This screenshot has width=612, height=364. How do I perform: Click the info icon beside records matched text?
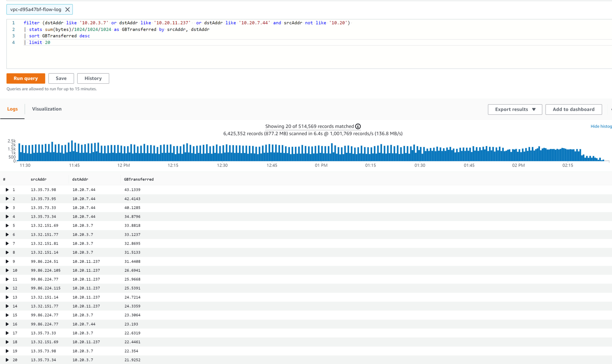[x=358, y=126]
